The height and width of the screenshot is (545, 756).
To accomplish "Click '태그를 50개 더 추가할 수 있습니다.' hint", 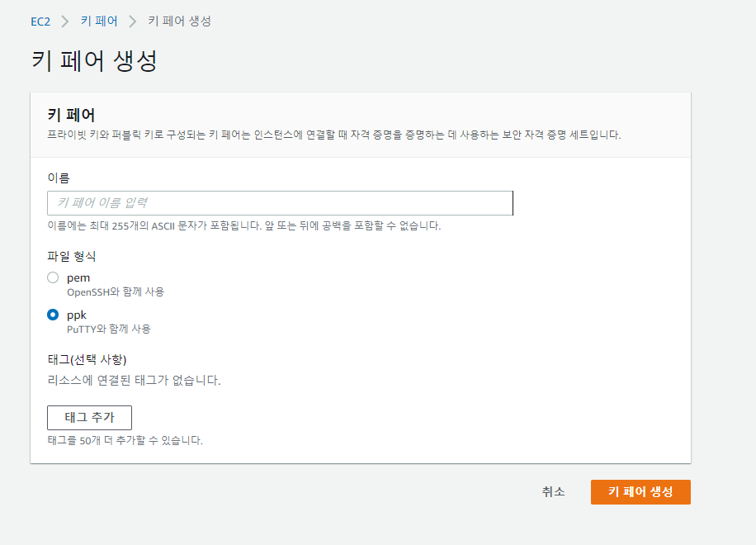I will [x=125, y=440].
